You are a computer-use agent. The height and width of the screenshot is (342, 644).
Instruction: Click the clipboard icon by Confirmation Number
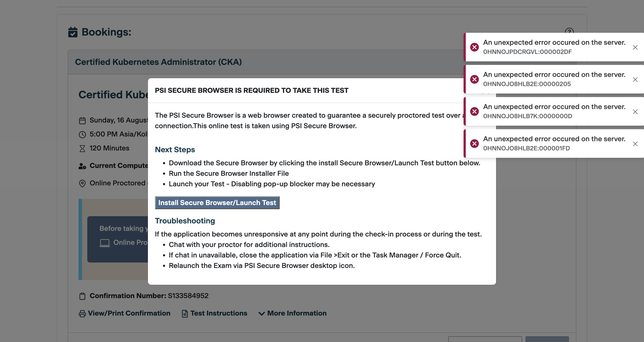point(82,296)
